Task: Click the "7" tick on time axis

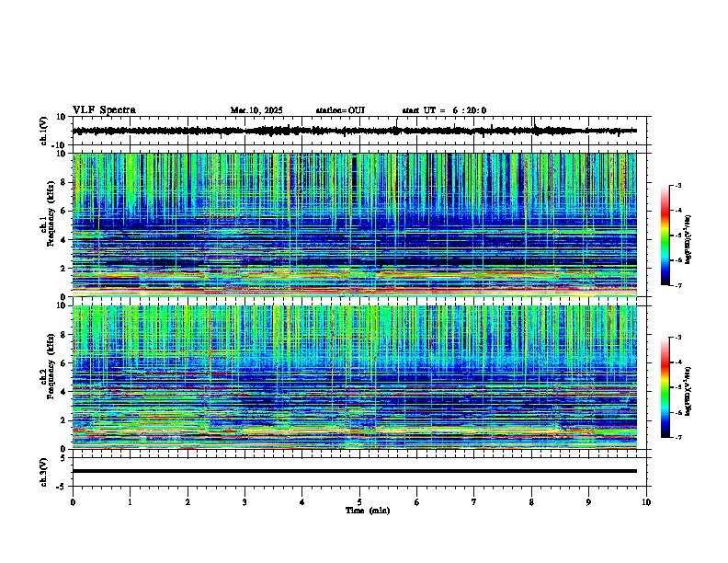Action: point(474,502)
